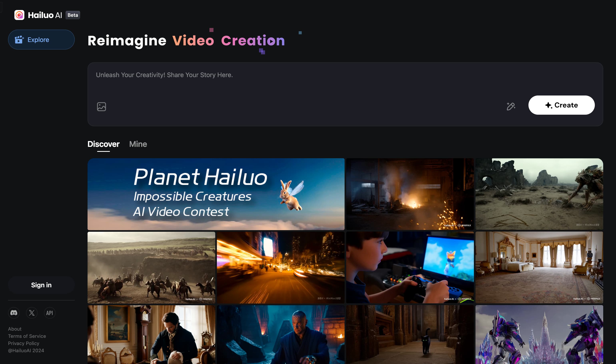Click the Hailuo AI logo icon

click(19, 15)
